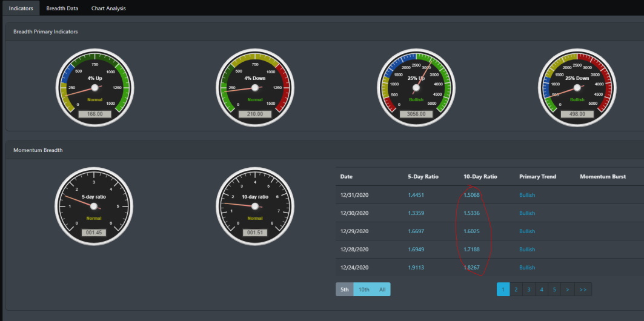Go to page 1 of table
Screen dimensions: 644x321
point(503,290)
